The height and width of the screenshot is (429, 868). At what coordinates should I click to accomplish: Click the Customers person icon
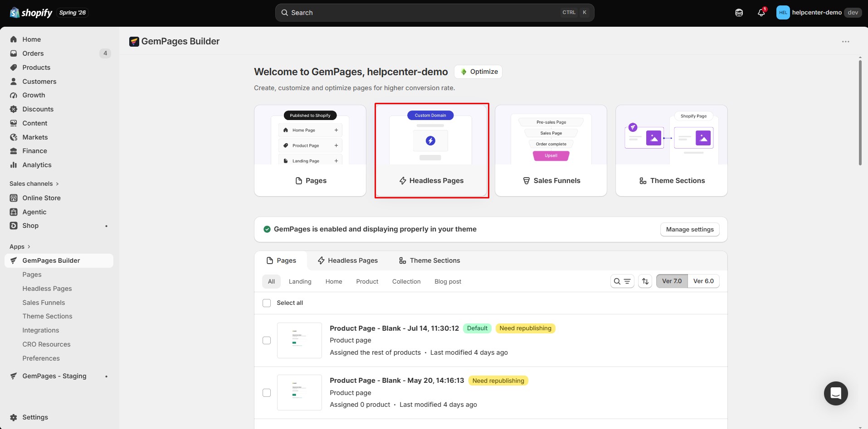[14, 82]
